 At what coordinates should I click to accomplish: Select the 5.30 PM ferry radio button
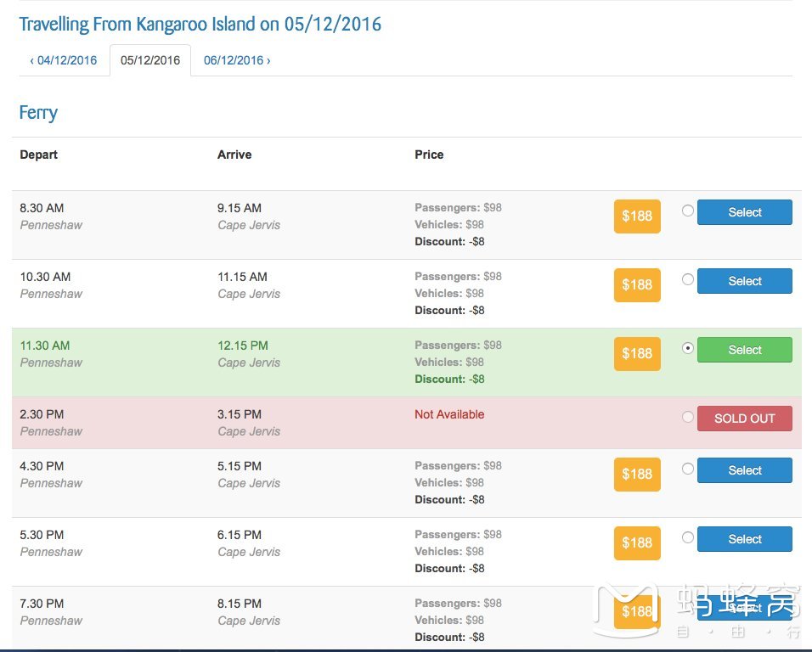click(x=688, y=537)
